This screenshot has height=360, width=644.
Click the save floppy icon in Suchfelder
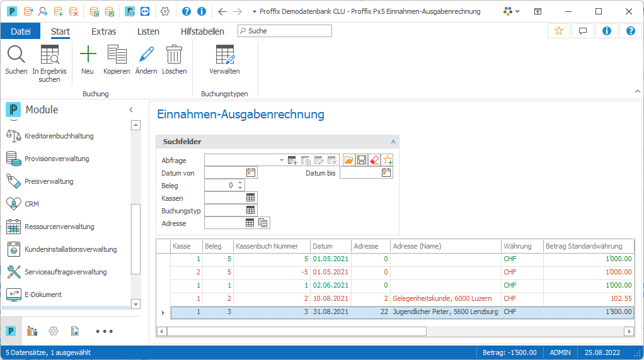(362, 160)
